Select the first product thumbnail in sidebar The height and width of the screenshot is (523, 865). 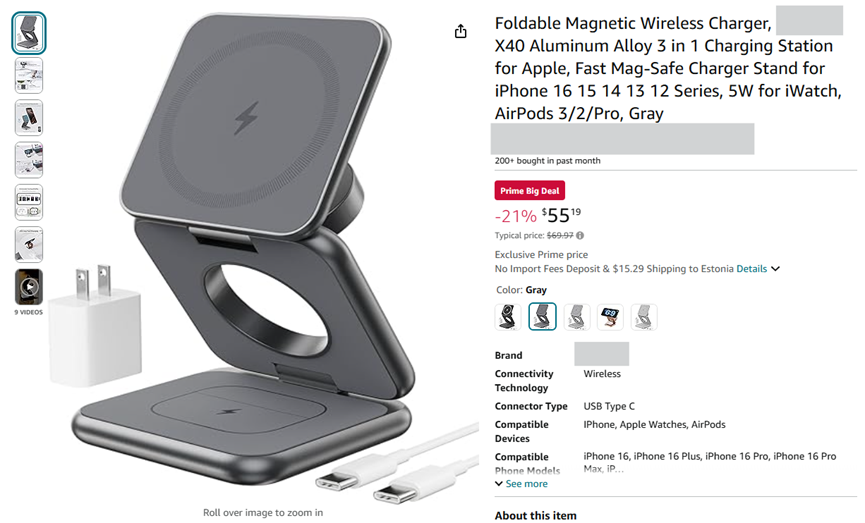[x=29, y=33]
